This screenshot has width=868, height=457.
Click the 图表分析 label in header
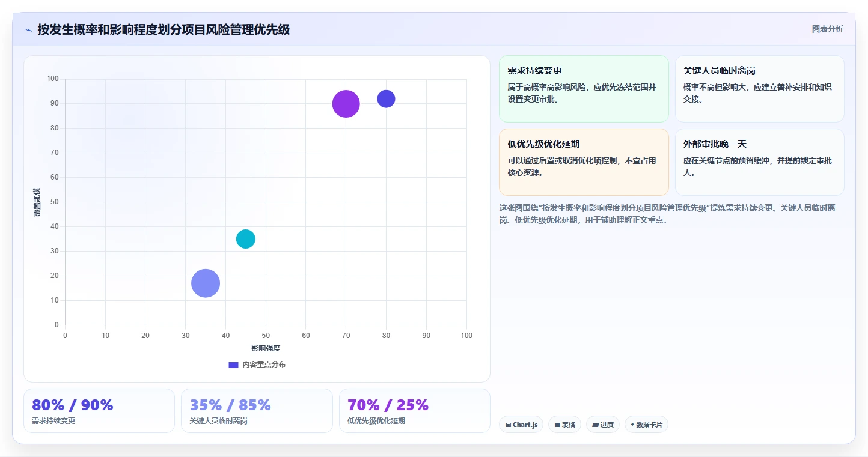(x=827, y=29)
